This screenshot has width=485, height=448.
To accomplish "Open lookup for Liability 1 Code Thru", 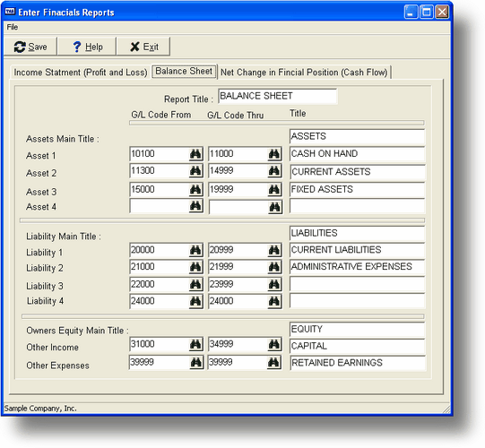I will tap(274, 250).
